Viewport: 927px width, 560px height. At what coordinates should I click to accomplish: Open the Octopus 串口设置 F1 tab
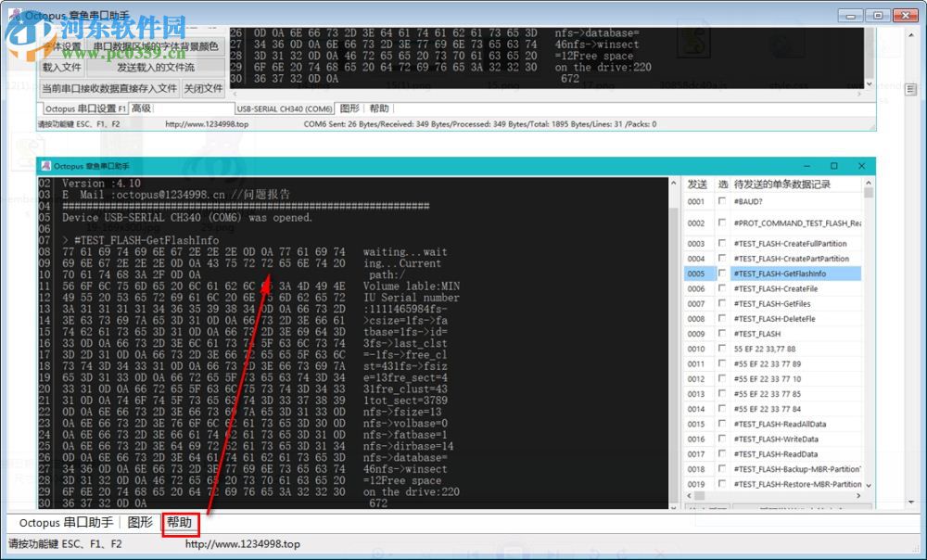click(85, 108)
